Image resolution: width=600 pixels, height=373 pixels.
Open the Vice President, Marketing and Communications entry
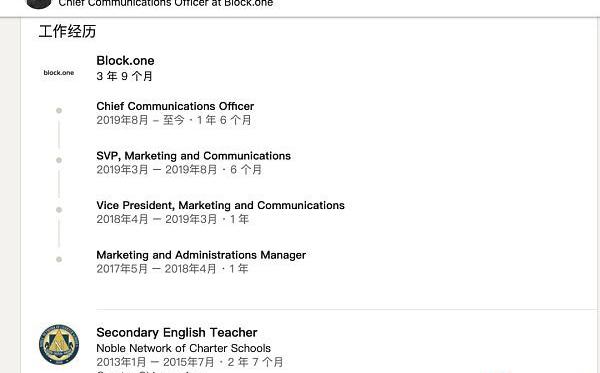pyautogui.click(x=220, y=205)
